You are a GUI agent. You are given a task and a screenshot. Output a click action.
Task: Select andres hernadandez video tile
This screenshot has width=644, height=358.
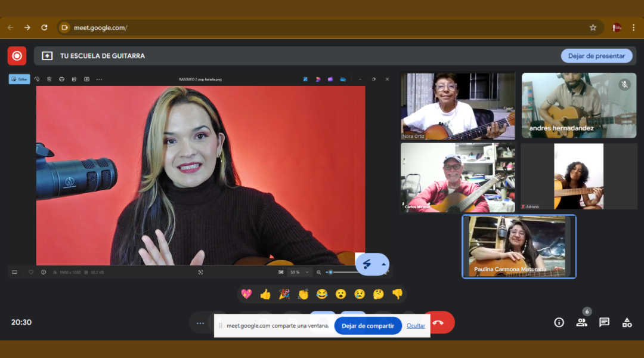(x=579, y=105)
